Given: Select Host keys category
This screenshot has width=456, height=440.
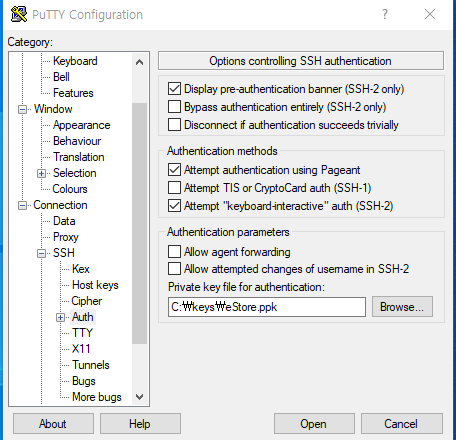Looking at the screenshot, I should [x=95, y=285].
